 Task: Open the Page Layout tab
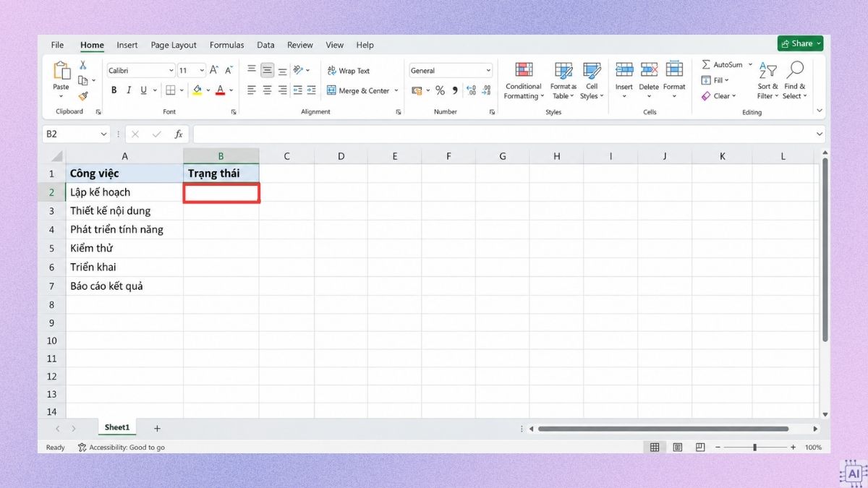174,45
